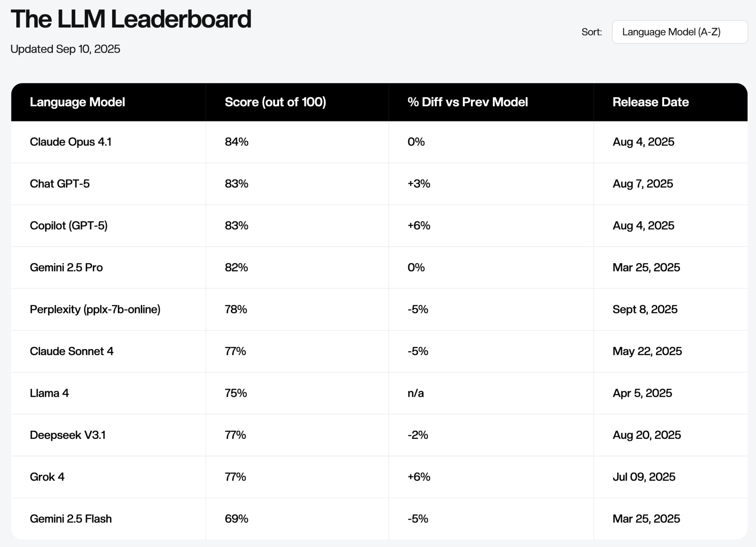756x547 pixels.
Task: Click the Claude Sonnet 4 model name
Action: 72,351
